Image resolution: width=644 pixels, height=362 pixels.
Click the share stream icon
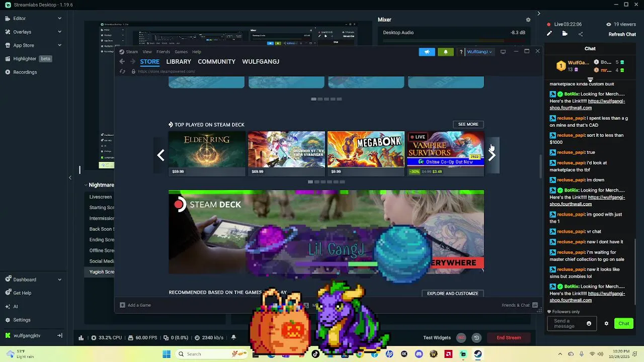click(x=581, y=34)
